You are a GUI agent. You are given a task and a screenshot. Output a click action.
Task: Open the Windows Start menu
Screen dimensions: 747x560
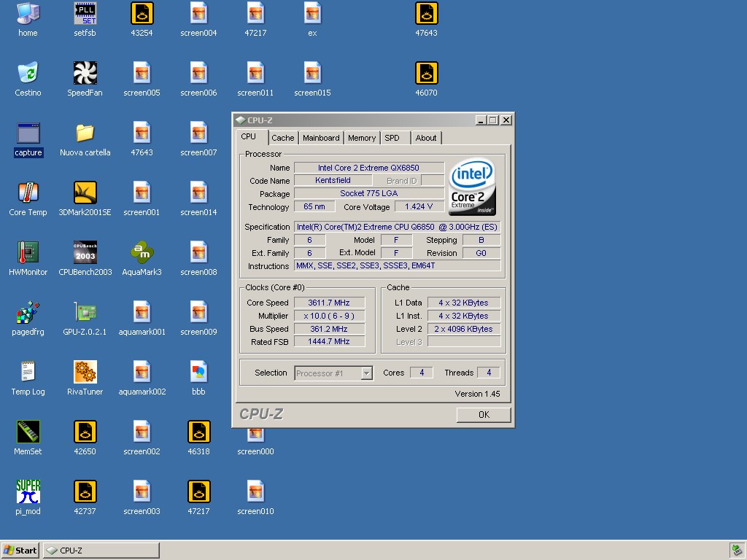[20, 551]
